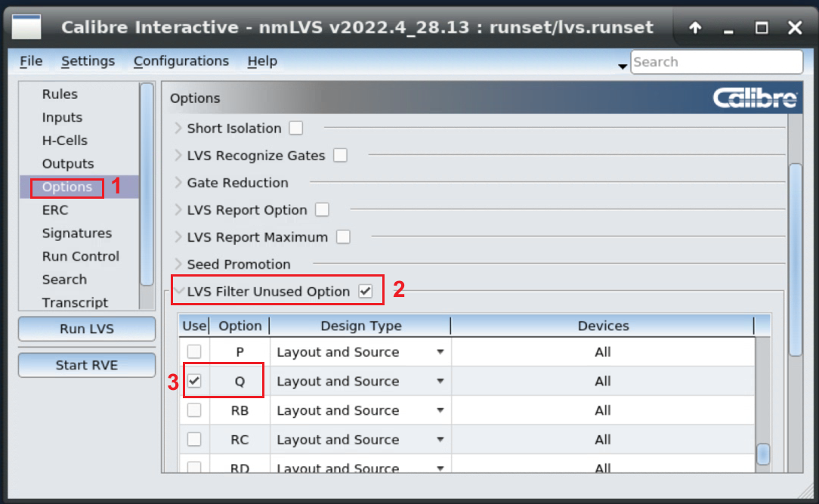Click the shade window up-arrow icon
This screenshot has width=819, height=504.
point(695,28)
